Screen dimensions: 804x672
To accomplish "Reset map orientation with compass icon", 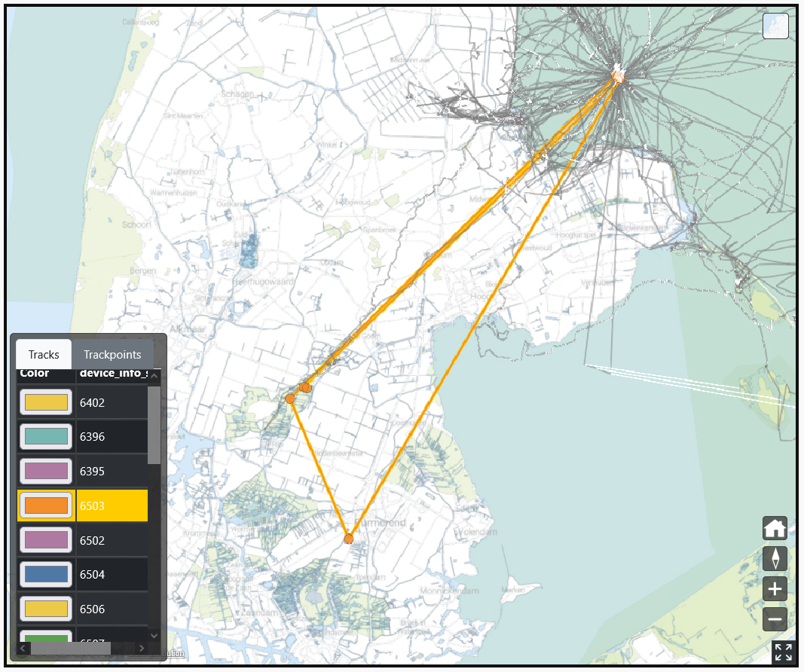I will pos(775,558).
